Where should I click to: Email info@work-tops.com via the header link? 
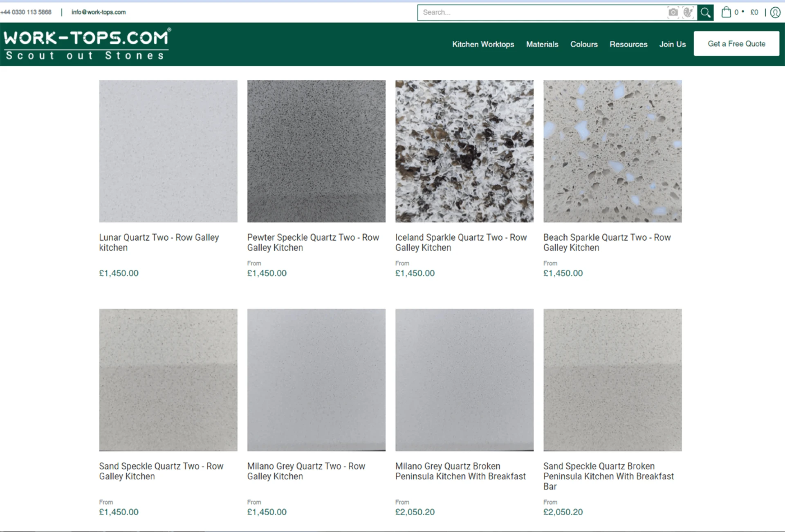pyautogui.click(x=98, y=12)
